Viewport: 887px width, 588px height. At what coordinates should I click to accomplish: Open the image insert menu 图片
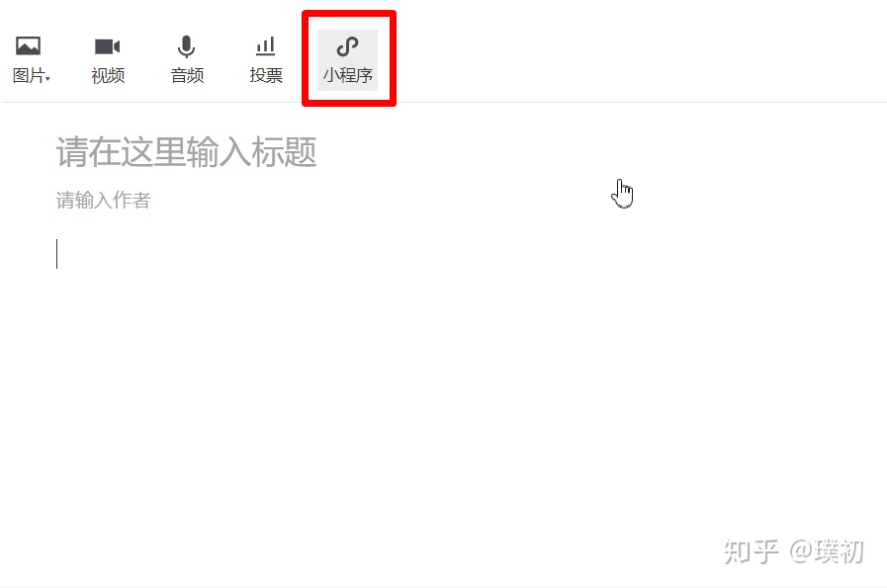(31, 60)
